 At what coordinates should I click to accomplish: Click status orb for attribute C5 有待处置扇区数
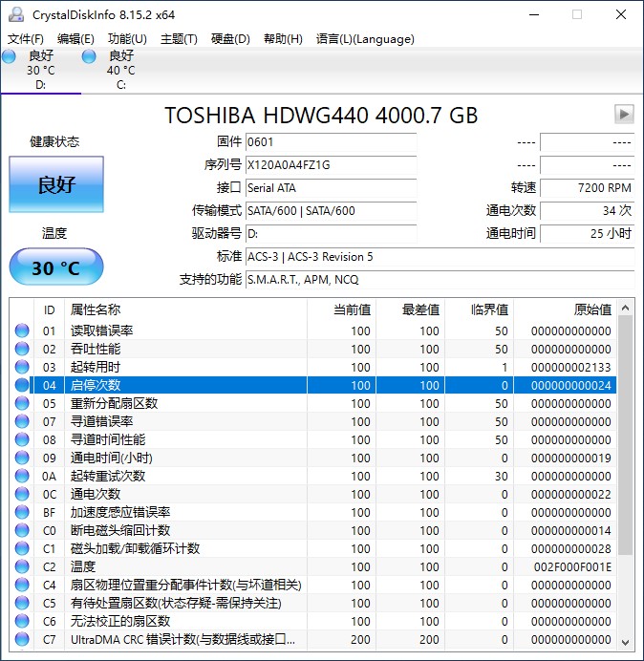pos(22,603)
